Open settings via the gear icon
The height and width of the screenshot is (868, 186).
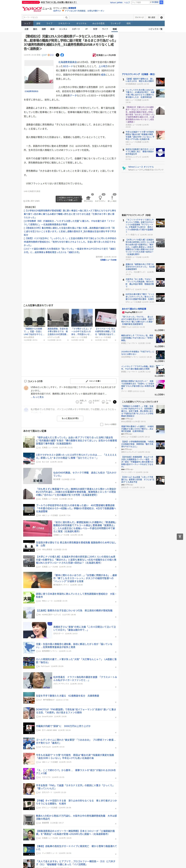tap(161, 18)
